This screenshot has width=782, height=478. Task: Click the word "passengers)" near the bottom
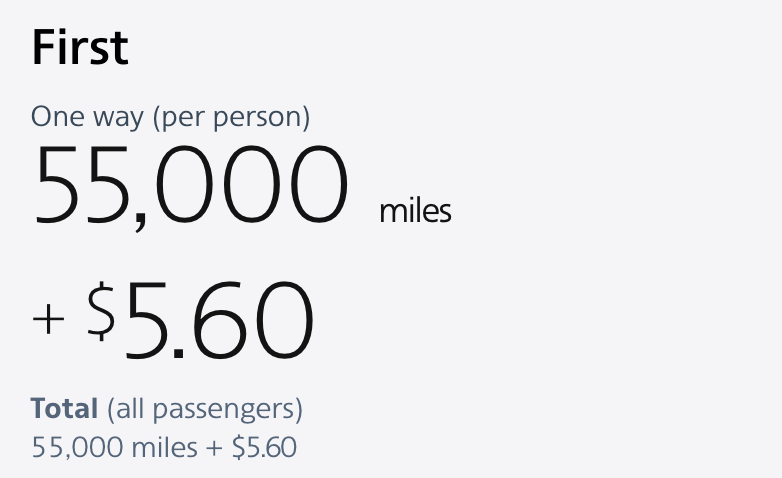pyautogui.click(x=227, y=410)
